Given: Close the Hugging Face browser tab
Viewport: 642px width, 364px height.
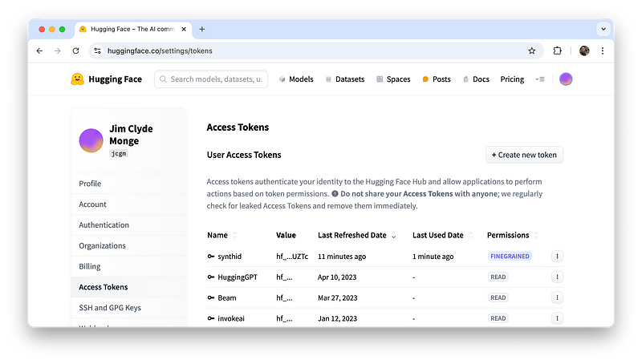Looking at the screenshot, I should (x=184, y=29).
